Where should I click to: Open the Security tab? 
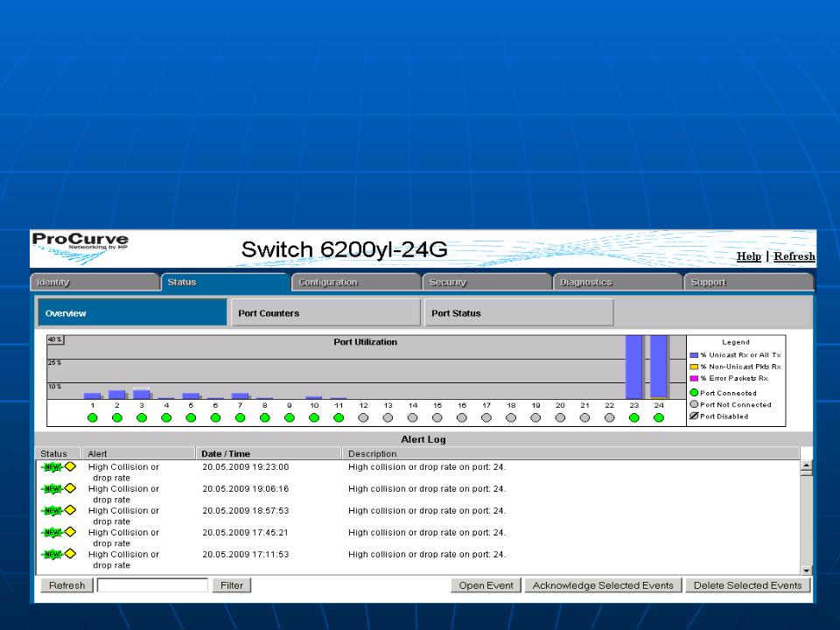coord(487,283)
